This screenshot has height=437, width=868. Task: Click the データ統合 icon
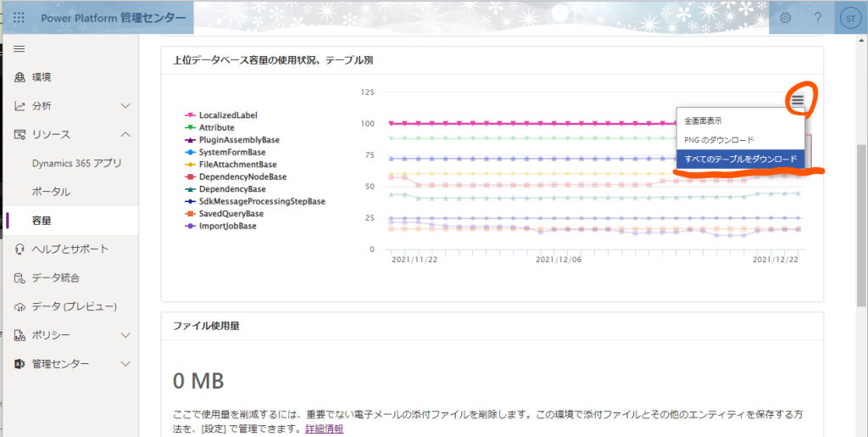point(19,278)
